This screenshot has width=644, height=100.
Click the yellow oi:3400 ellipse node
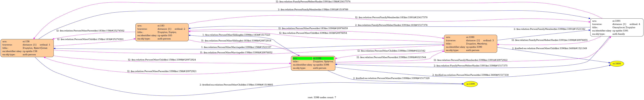point(617,64)
